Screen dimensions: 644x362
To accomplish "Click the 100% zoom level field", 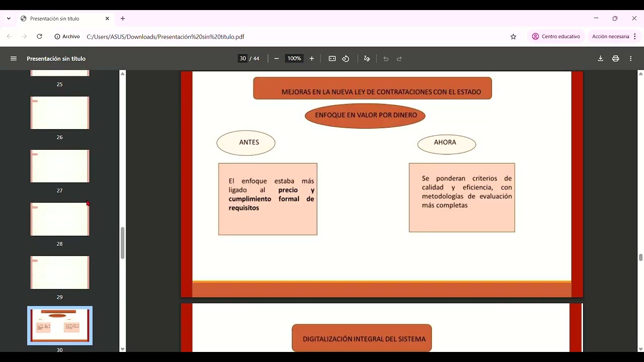I will (294, 59).
